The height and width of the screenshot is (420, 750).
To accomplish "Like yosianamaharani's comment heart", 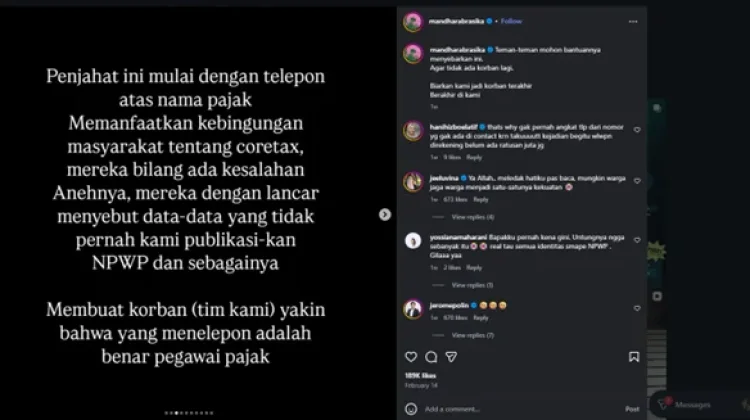I will (x=637, y=240).
